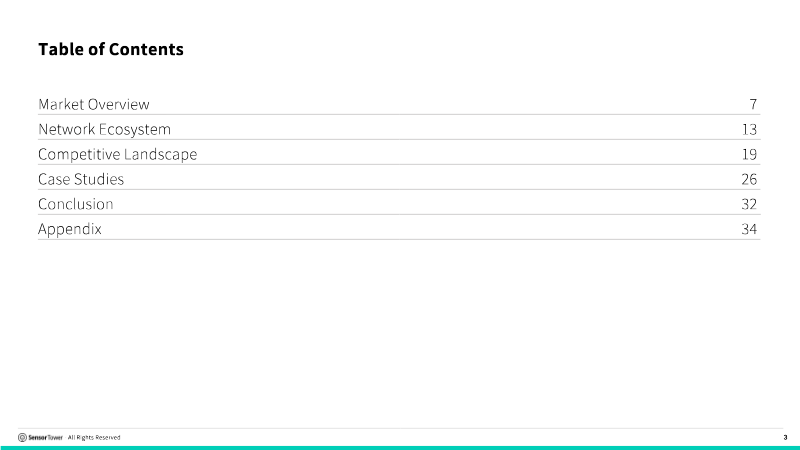
Task: Click the All Rights Reserved footer text
Action: coord(94,437)
